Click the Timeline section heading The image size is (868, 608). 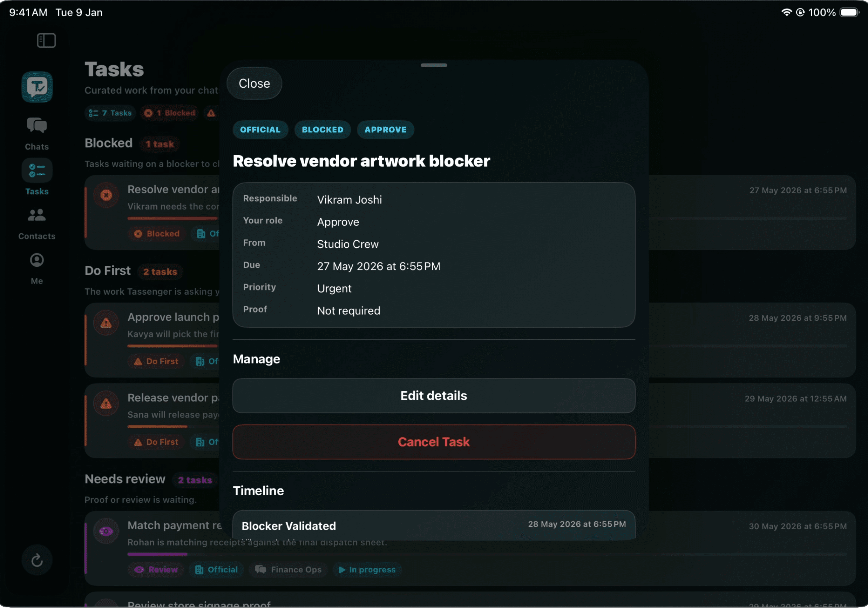[x=259, y=491]
